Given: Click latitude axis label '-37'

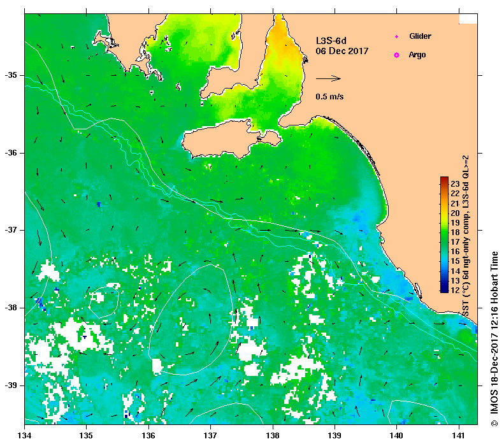Looking at the screenshot, I should point(11,230).
